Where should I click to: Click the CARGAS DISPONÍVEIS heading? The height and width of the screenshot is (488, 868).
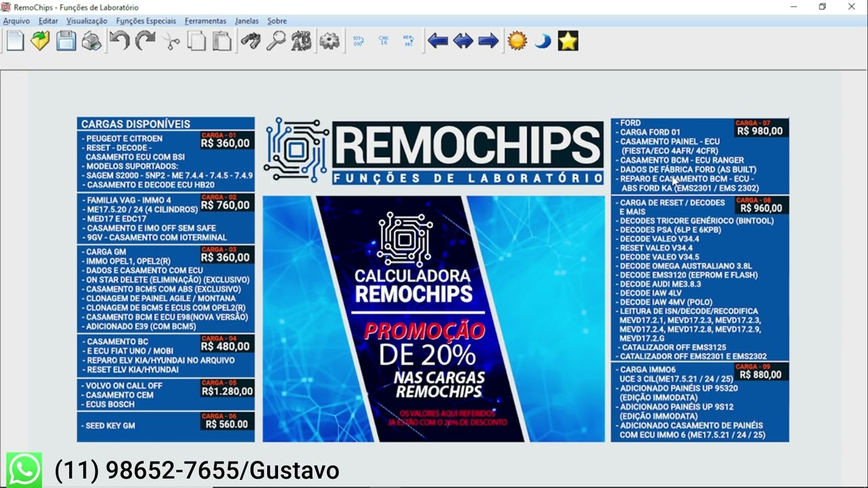pos(136,124)
